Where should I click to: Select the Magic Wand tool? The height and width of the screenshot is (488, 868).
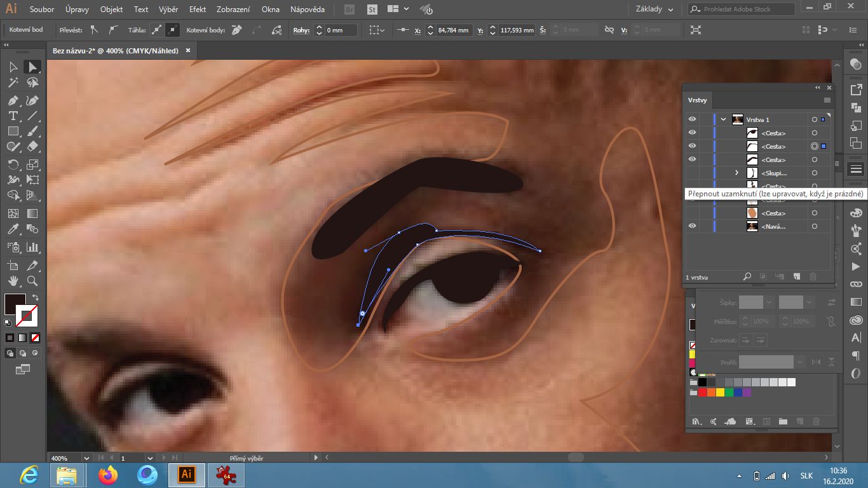[13, 82]
